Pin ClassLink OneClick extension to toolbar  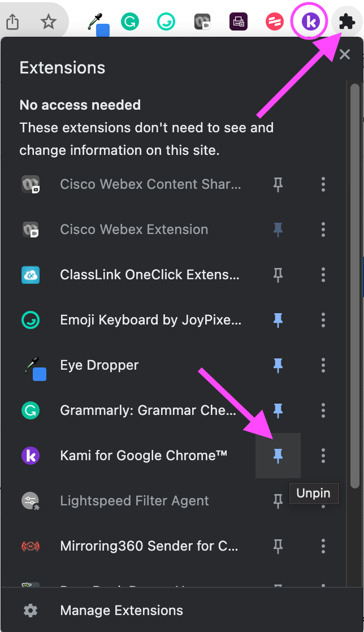click(278, 275)
